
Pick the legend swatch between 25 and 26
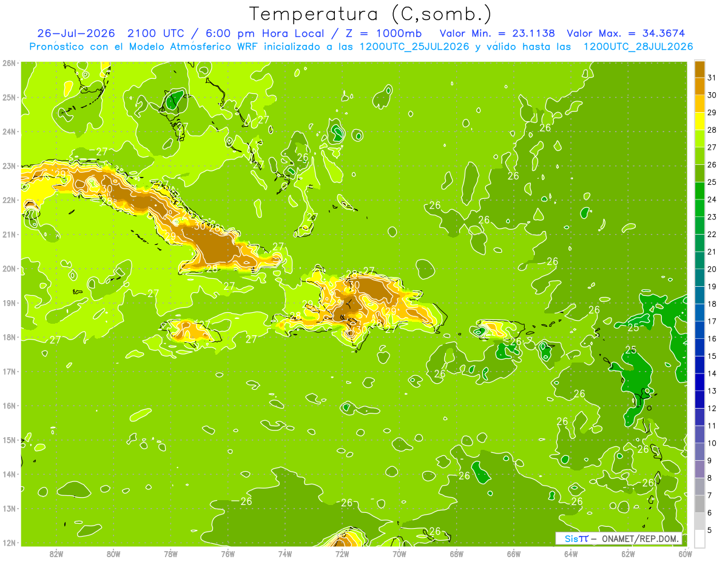(x=699, y=173)
